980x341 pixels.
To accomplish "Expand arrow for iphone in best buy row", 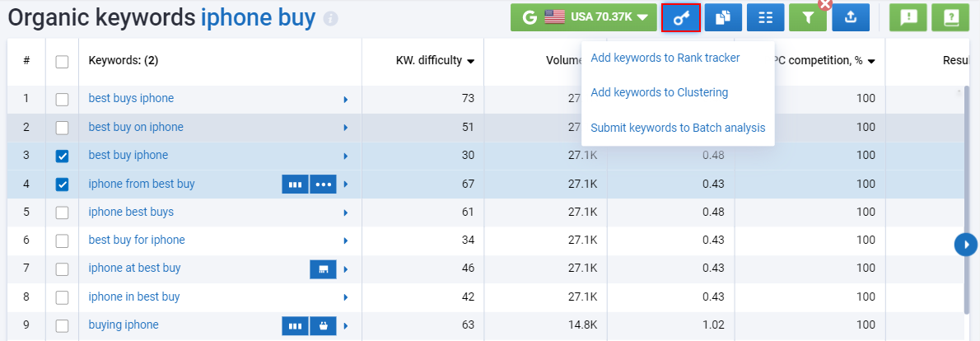I will [346, 298].
